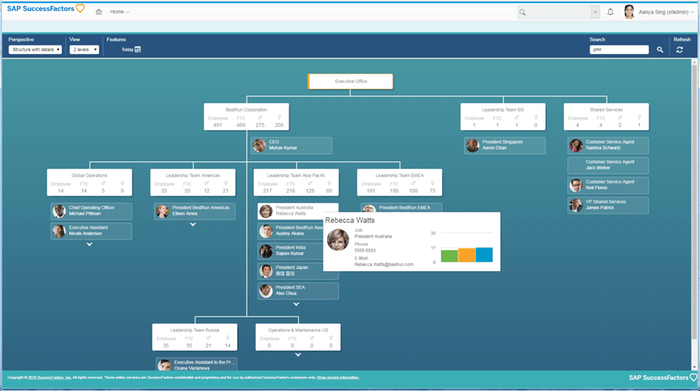Click the Refresh icon
The width and height of the screenshot is (700, 391).
(x=679, y=50)
